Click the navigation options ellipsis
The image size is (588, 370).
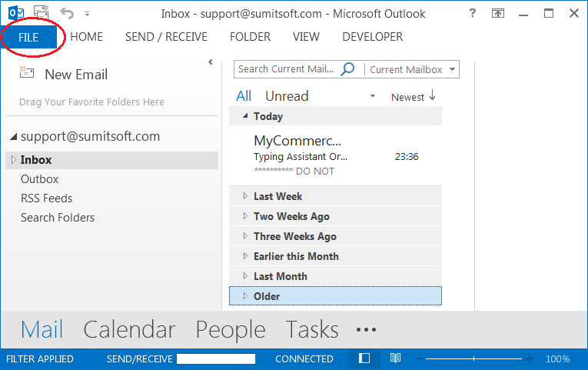click(366, 330)
